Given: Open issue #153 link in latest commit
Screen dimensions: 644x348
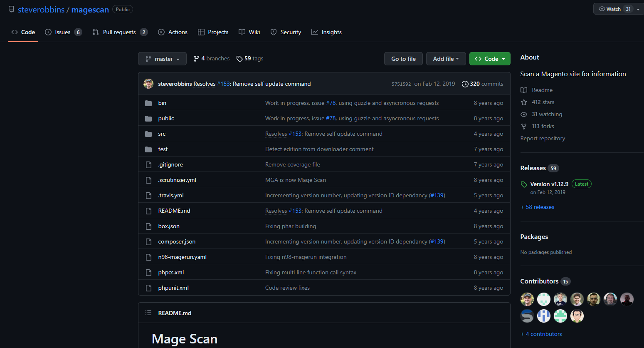Looking at the screenshot, I should pos(224,84).
